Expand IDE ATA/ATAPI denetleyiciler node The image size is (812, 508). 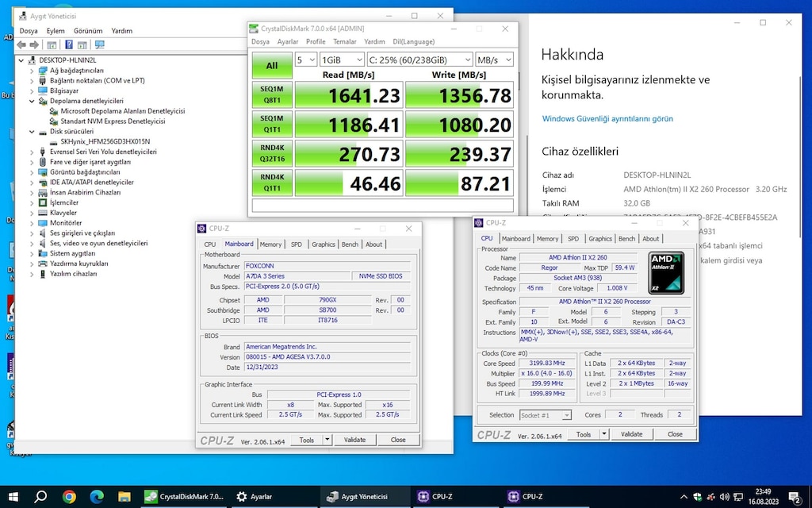pyautogui.click(x=32, y=183)
